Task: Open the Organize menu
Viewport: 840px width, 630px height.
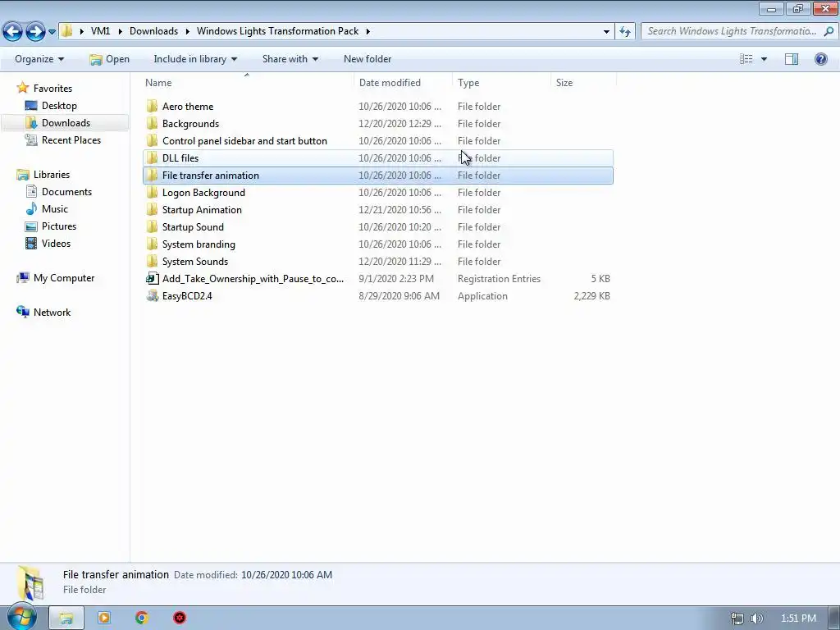Action: pyautogui.click(x=39, y=59)
